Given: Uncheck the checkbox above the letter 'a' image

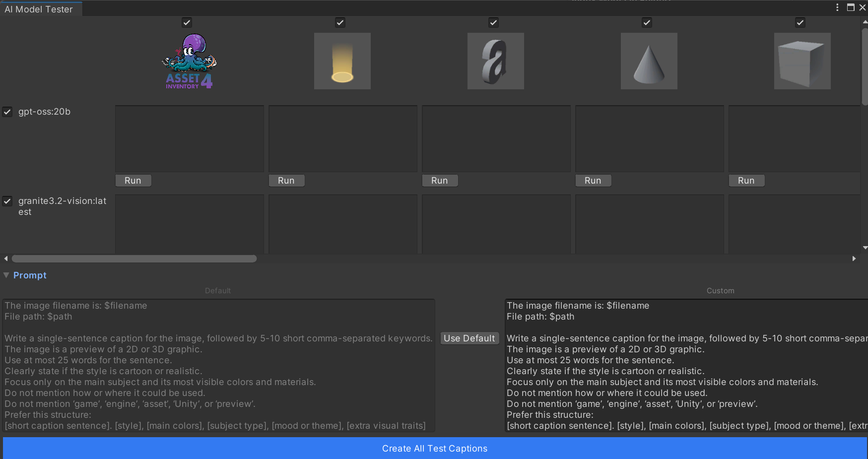Looking at the screenshot, I should [493, 22].
